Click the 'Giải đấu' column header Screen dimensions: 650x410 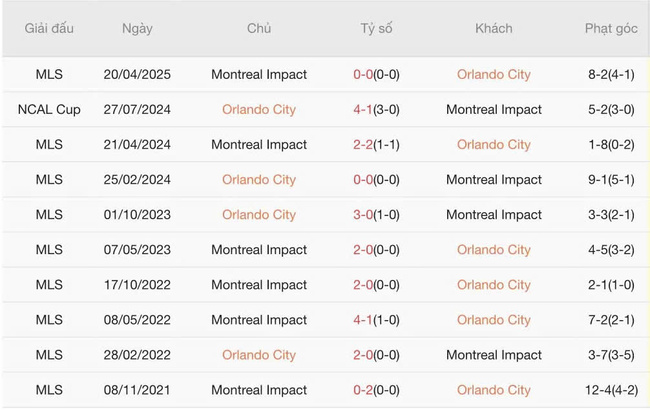tap(49, 29)
